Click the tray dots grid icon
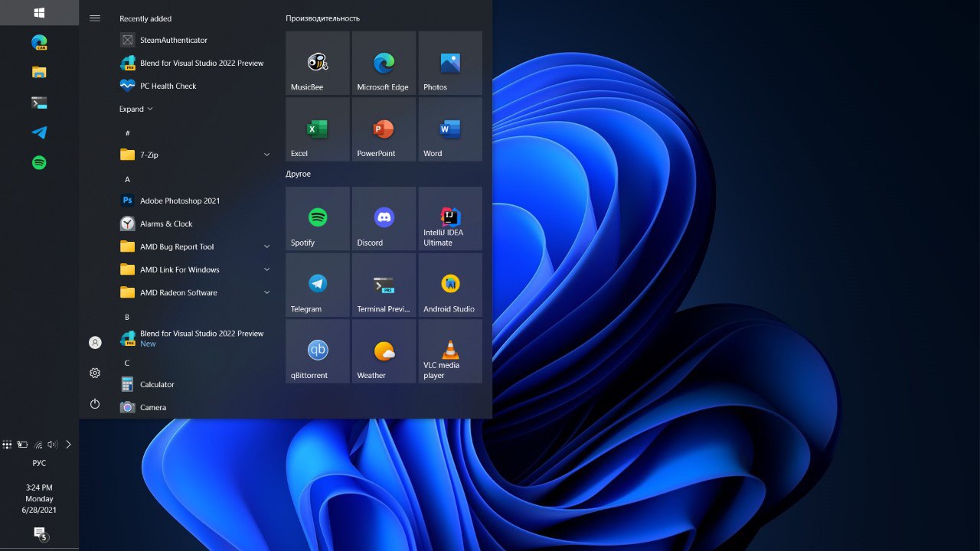 point(7,445)
